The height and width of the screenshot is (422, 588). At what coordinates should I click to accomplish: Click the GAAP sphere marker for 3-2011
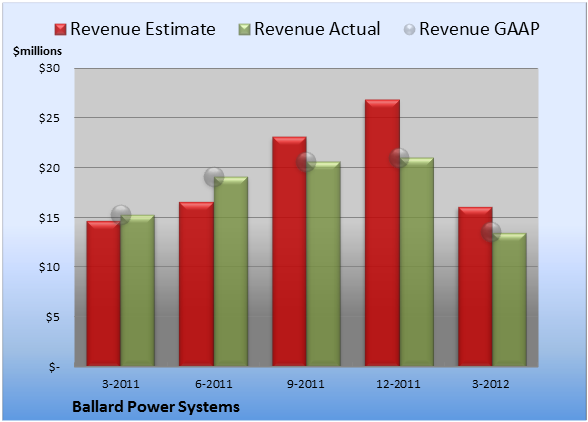(x=121, y=215)
